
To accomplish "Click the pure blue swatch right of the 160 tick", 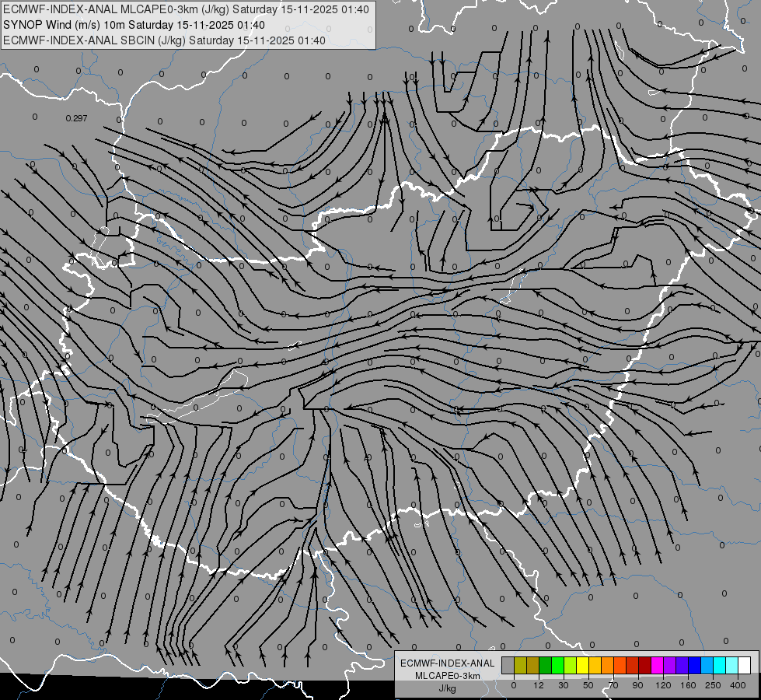I will (x=694, y=665).
